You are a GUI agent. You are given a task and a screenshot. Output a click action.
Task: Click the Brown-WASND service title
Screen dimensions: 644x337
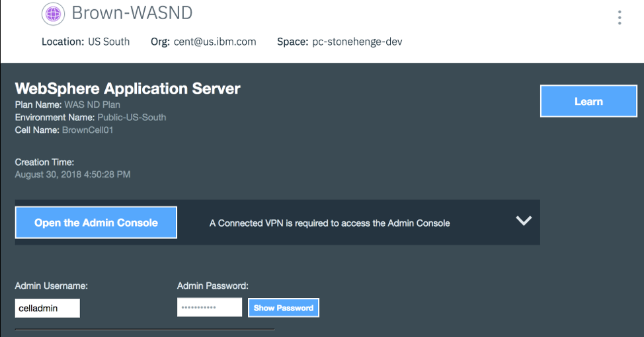coord(132,13)
